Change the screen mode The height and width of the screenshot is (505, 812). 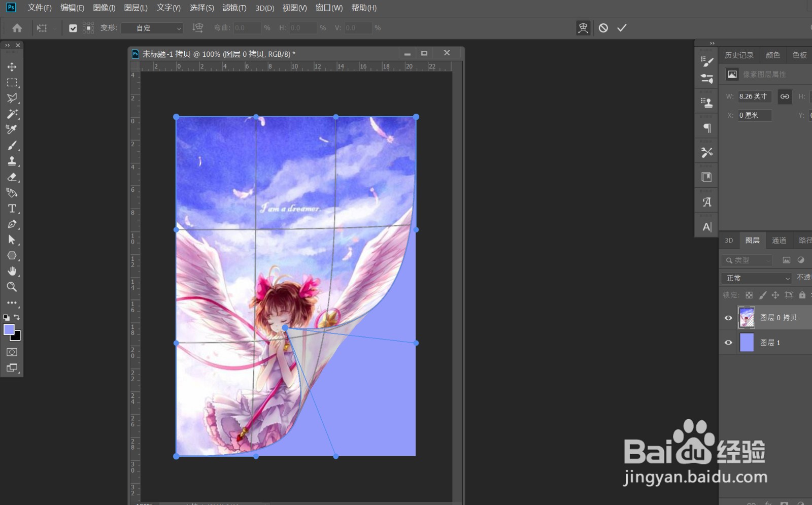coord(12,368)
